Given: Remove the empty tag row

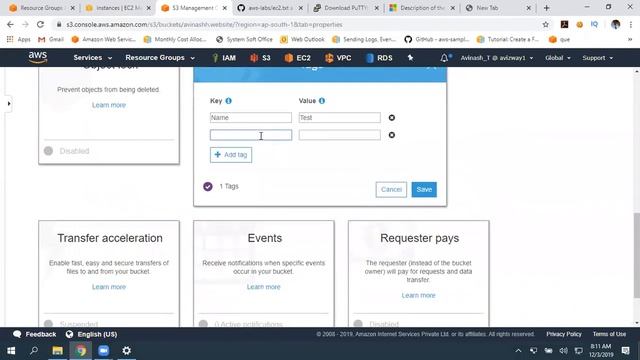Looking at the screenshot, I should click(x=392, y=135).
